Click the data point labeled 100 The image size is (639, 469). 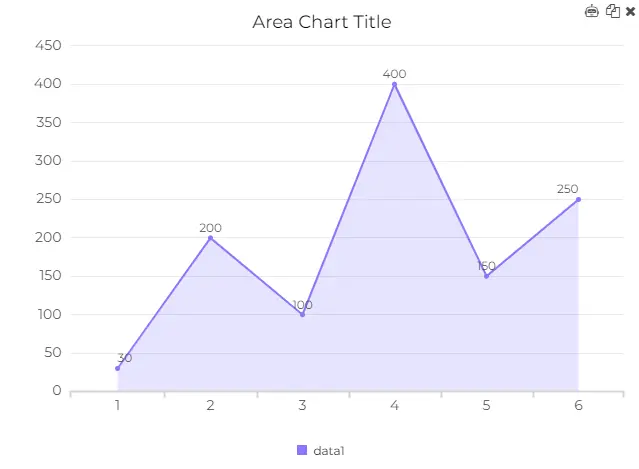(302, 315)
